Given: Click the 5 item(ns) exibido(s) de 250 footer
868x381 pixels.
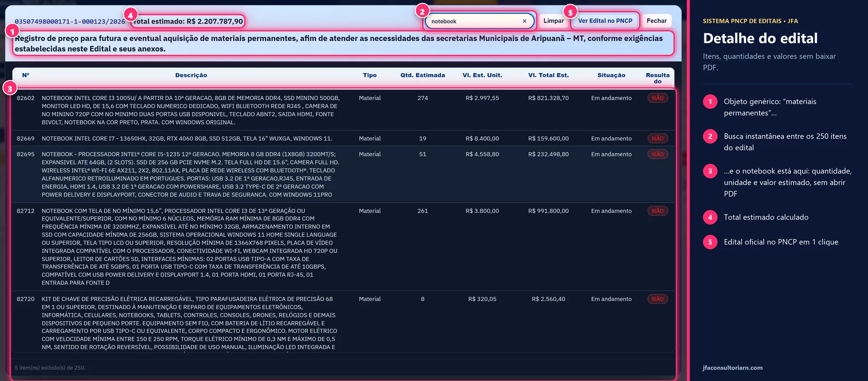Looking at the screenshot, I should coord(50,368).
